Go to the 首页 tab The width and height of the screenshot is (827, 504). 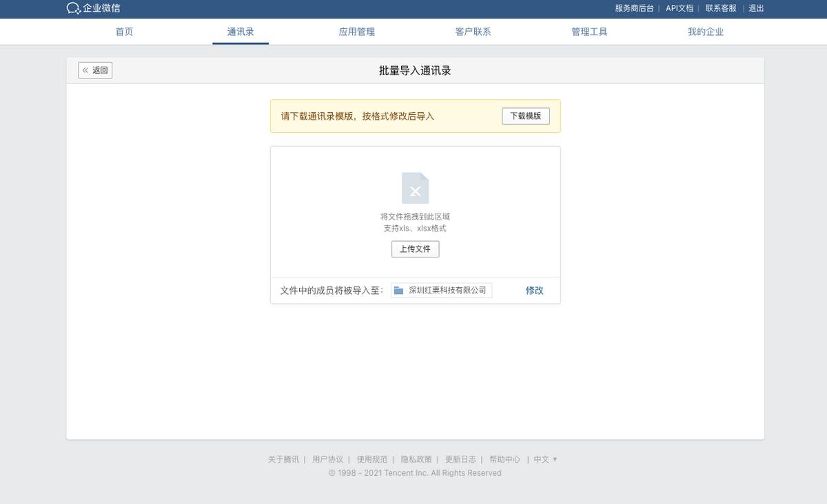pos(124,31)
